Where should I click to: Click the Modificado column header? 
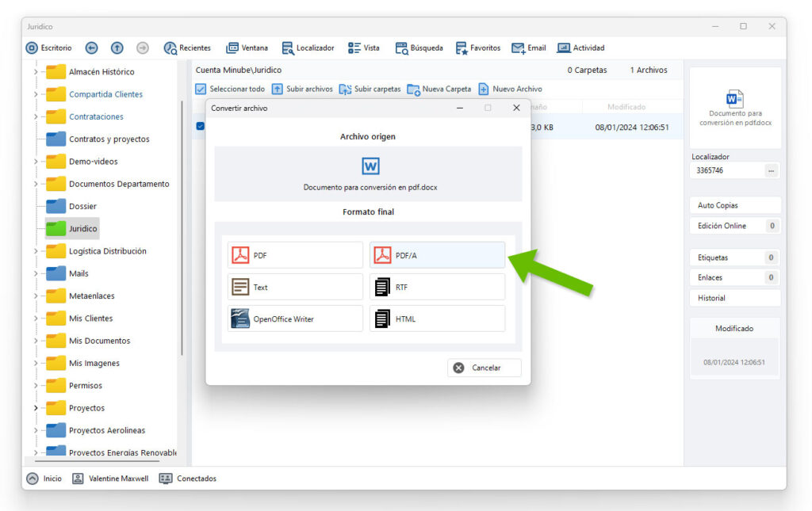[626, 107]
